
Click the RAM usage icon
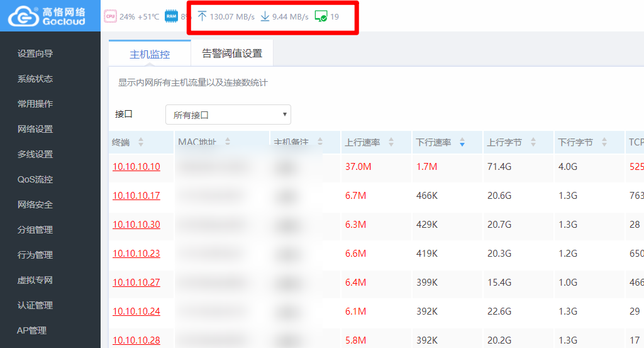(x=171, y=16)
